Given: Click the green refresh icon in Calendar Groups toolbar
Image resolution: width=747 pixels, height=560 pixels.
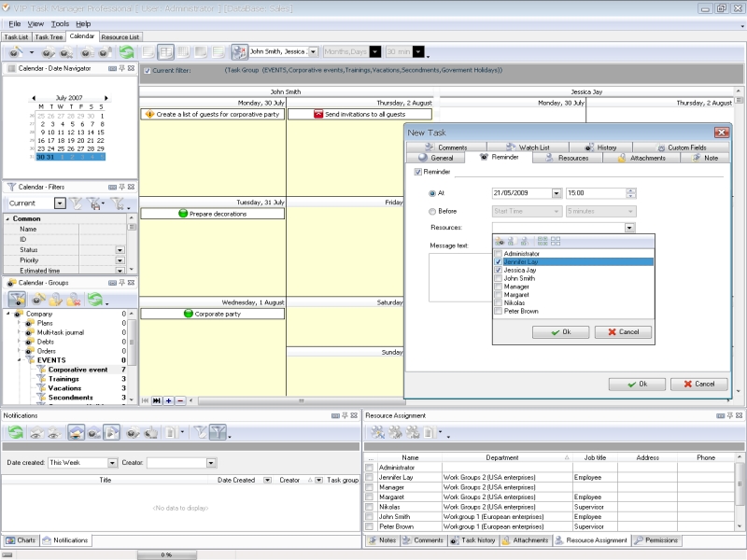Looking at the screenshot, I should pos(95,300).
